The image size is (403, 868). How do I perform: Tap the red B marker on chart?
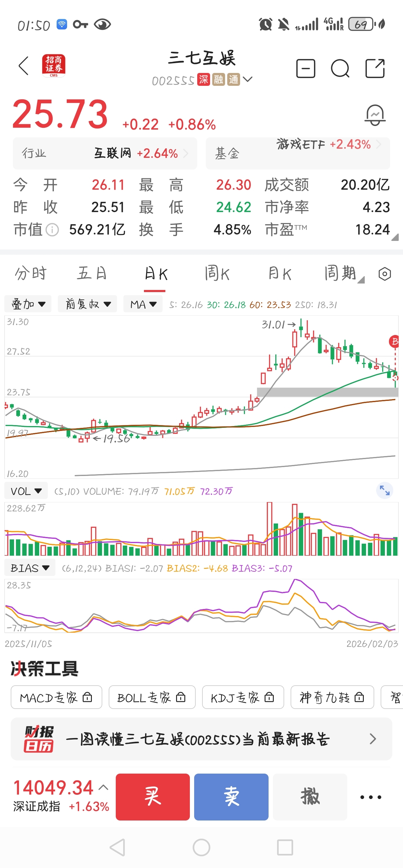point(394,341)
